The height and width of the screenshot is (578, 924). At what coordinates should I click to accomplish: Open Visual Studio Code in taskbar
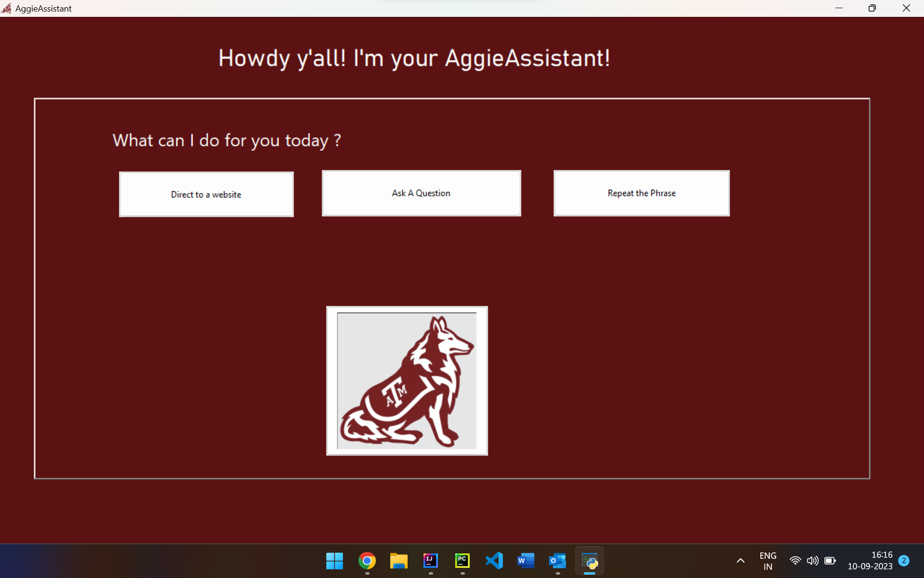pos(494,561)
